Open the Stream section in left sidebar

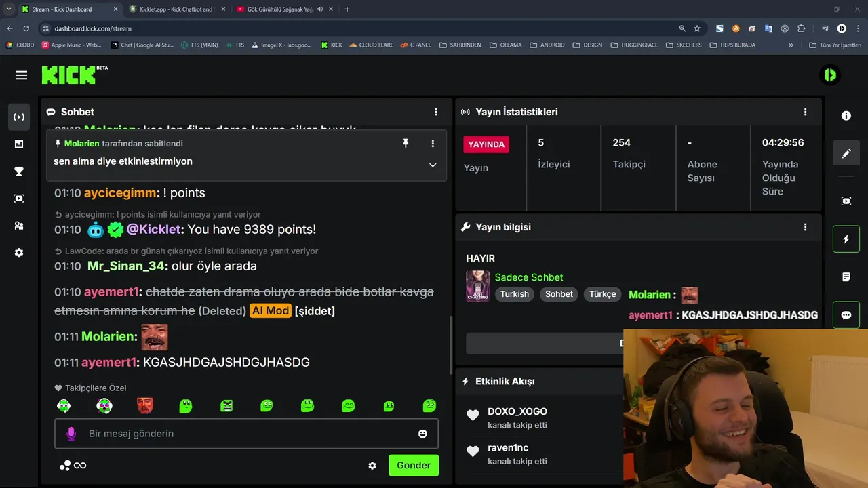19,117
